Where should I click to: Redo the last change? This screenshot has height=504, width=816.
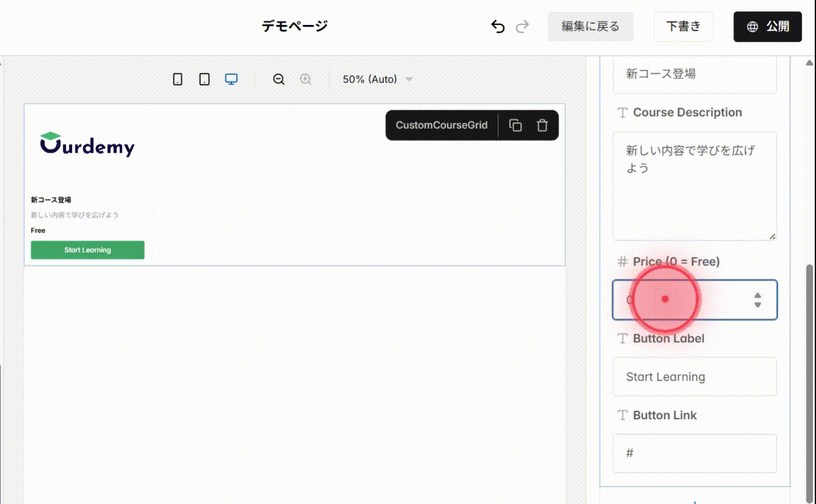point(522,27)
